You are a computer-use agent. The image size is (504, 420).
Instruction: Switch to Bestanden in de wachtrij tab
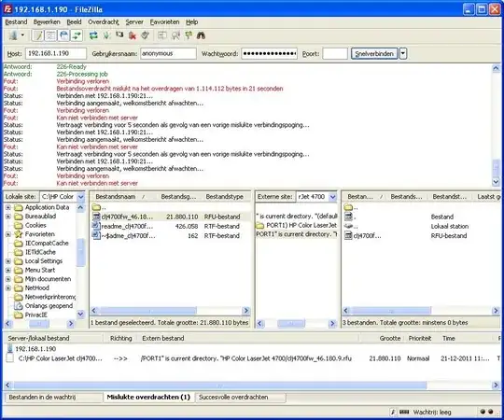pos(53,398)
